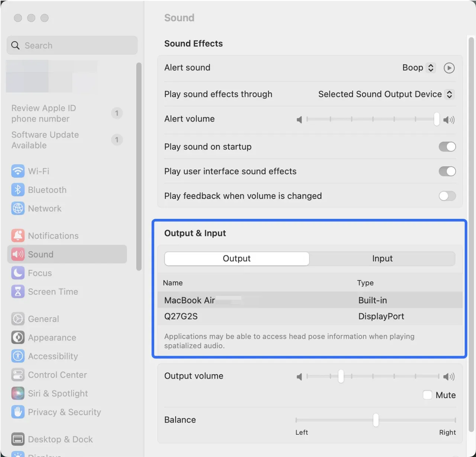Click the Appearance icon in sidebar
The height and width of the screenshot is (457, 476).
(x=18, y=338)
